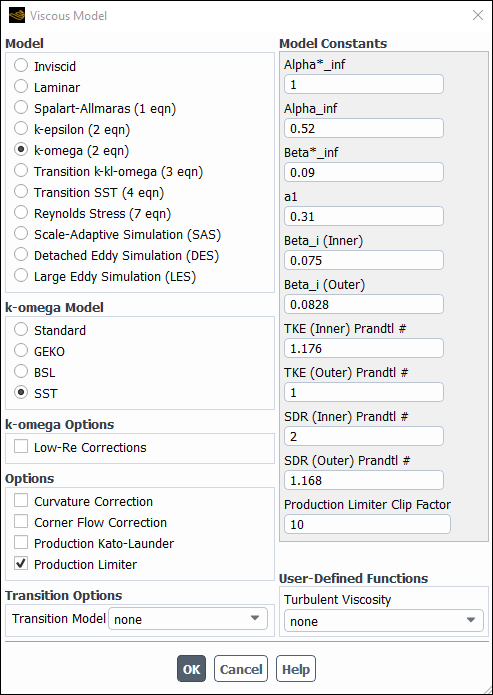Focus the Production Limiter Clip Factor field
493x695 pixels.
coord(367,524)
